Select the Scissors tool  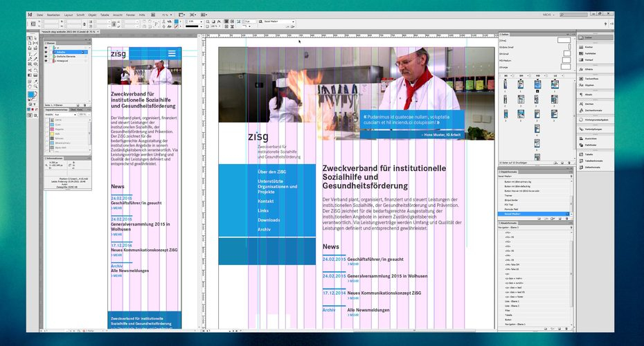point(30,70)
